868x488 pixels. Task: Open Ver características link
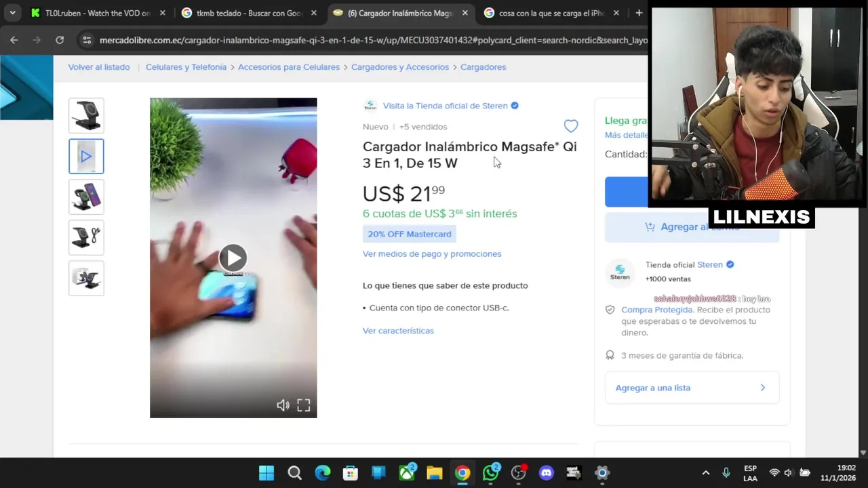(398, 331)
